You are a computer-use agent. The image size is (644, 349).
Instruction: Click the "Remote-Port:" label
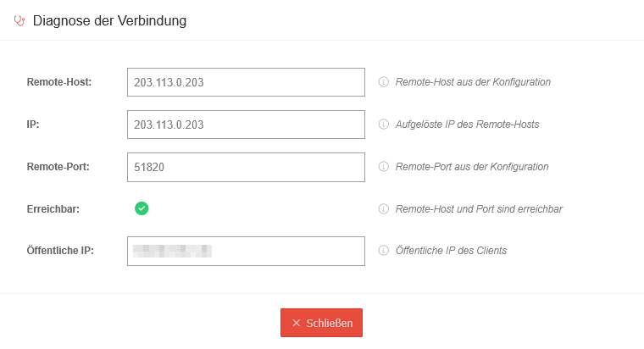58,167
